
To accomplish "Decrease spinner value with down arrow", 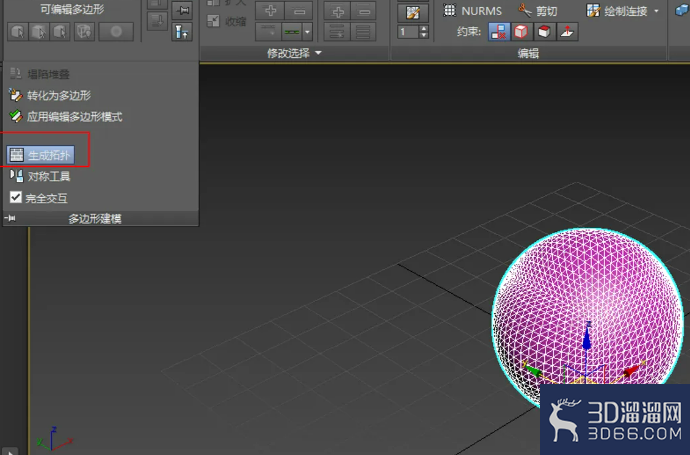I will pyautogui.click(x=424, y=35).
